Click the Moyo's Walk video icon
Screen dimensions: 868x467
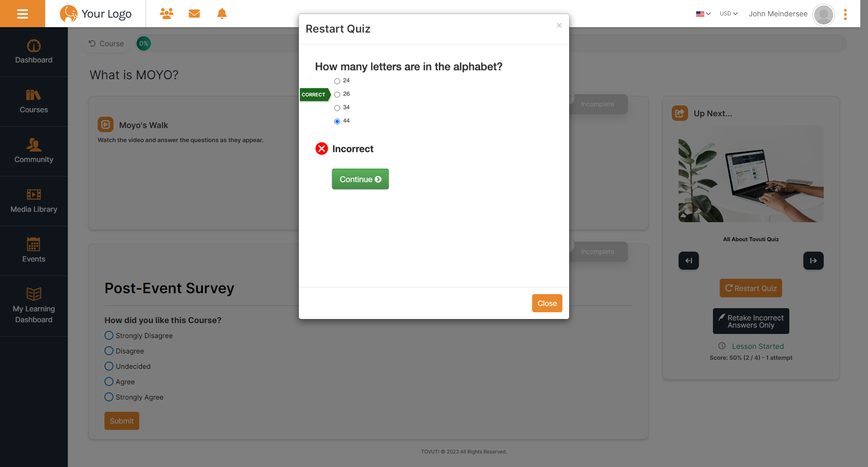105,124
